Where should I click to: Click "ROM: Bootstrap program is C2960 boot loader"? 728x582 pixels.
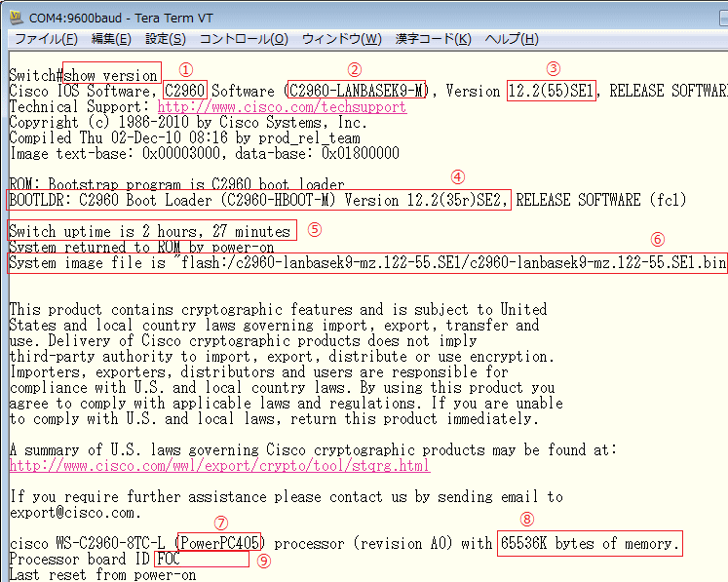(177, 184)
